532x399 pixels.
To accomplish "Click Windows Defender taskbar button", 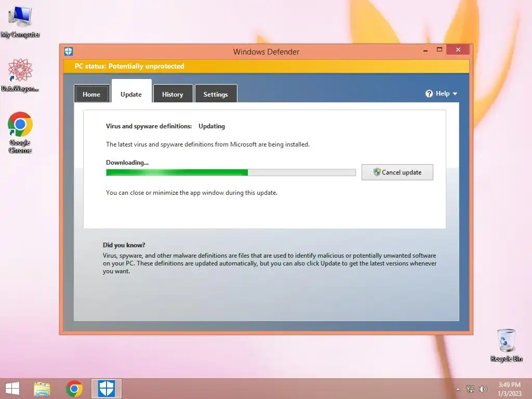I will click(x=106, y=389).
